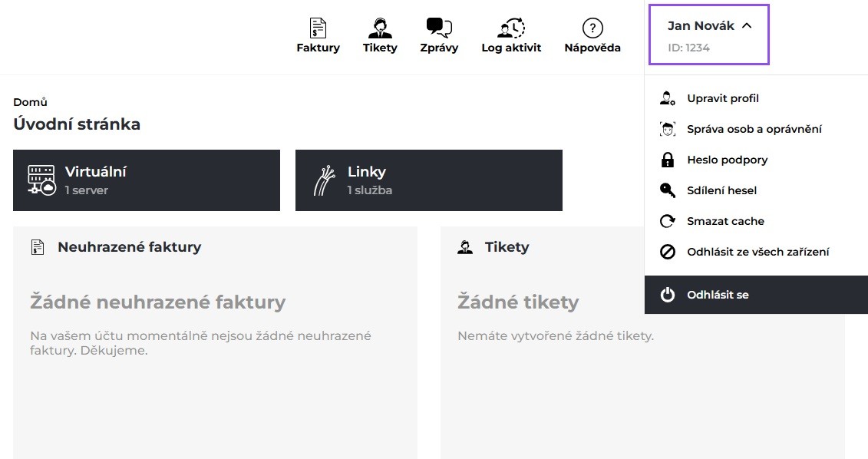Click the Úvodní stránka page title
This screenshot has width=868, height=459.
[x=77, y=124]
